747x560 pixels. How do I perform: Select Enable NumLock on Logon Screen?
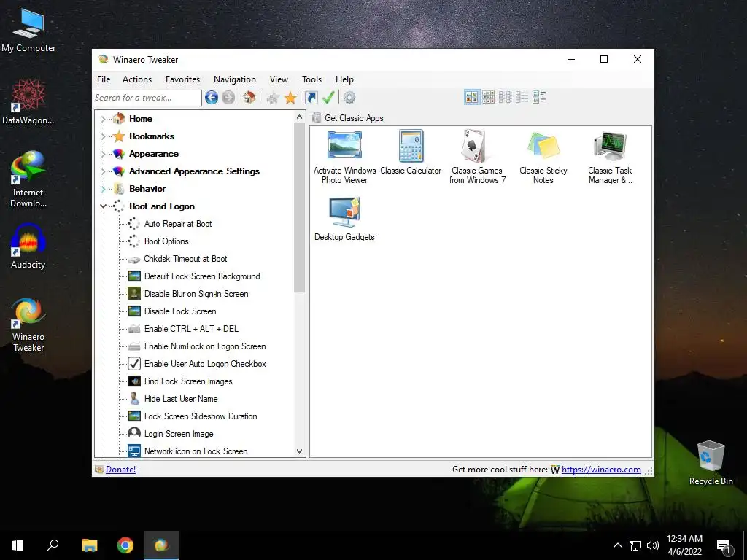pos(205,346)
